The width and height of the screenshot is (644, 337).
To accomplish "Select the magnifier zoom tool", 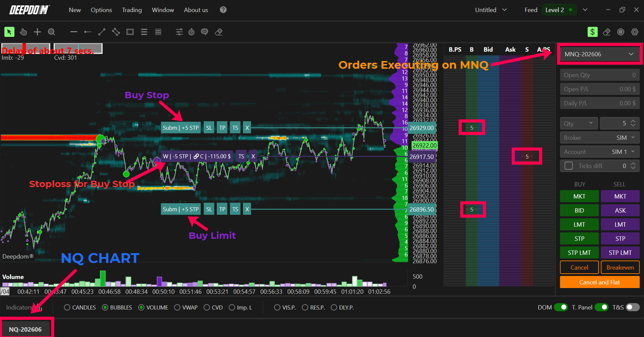I will [x=51, y=32].
